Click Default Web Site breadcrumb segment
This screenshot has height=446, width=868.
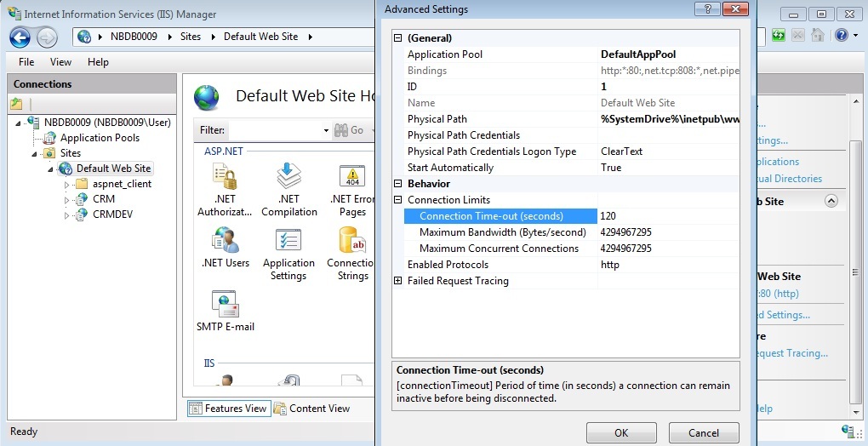[260, 37]
